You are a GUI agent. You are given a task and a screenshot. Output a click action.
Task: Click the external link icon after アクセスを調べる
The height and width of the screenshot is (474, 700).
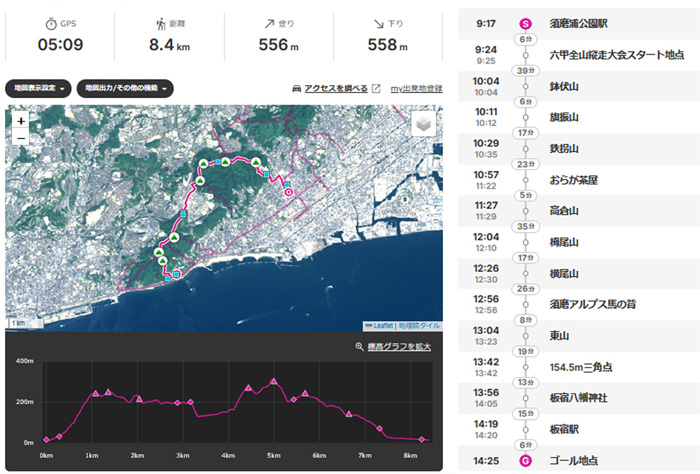coord(376,89)
